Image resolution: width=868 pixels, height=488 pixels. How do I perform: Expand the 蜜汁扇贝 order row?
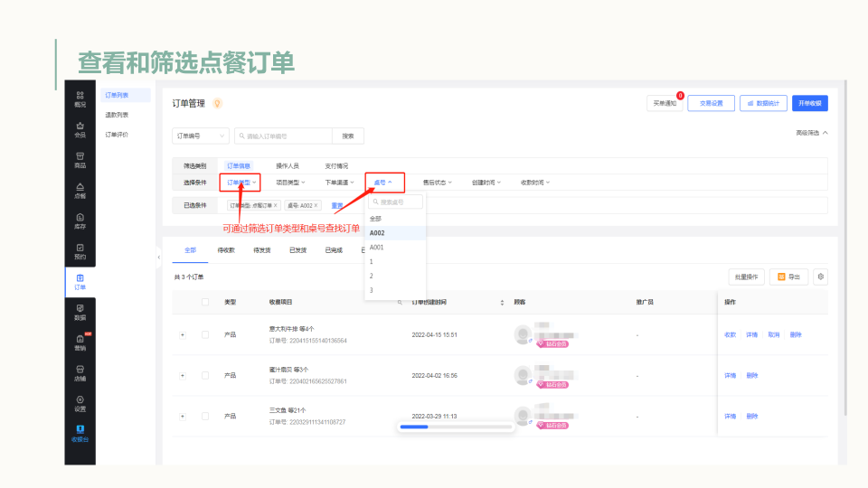tap(183, 376)
